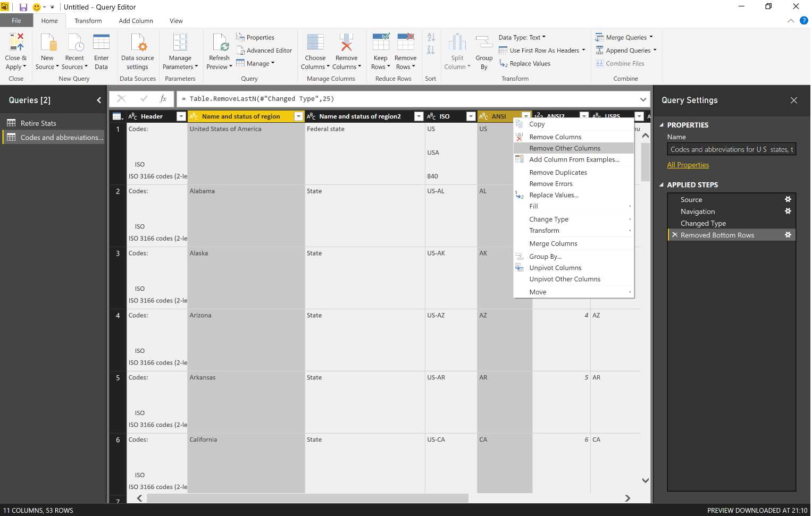Image resolution: width=812 pixels, height=516 pixels.
Task: Expand the formula bar with its arrow
Action: click(x=643, y=99)
